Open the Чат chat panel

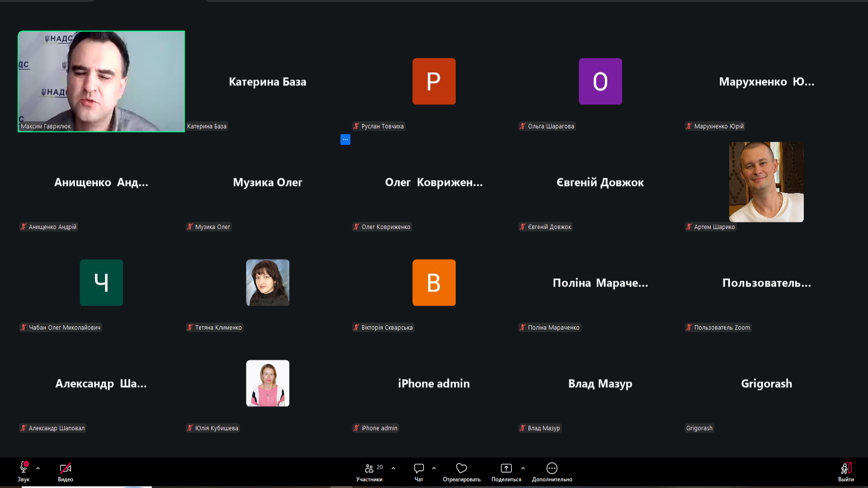click(419, 472)
